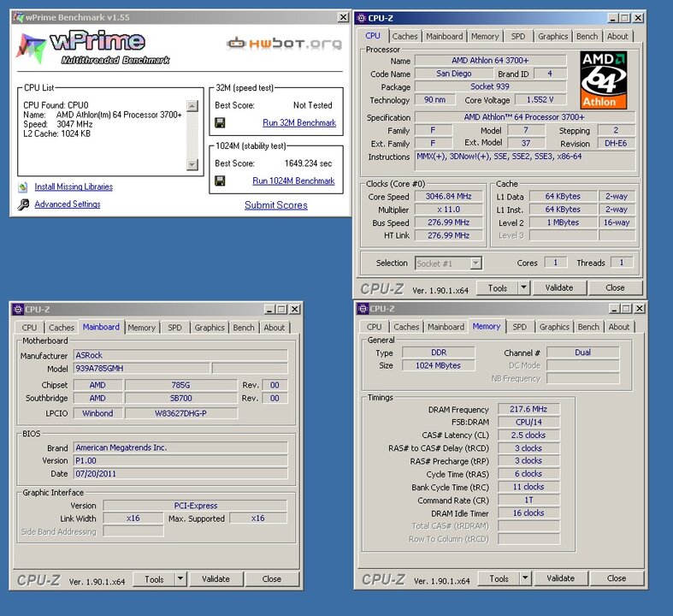
Task: Minimize the CPU-Z Mainboard window
Action: click(269, 310)
